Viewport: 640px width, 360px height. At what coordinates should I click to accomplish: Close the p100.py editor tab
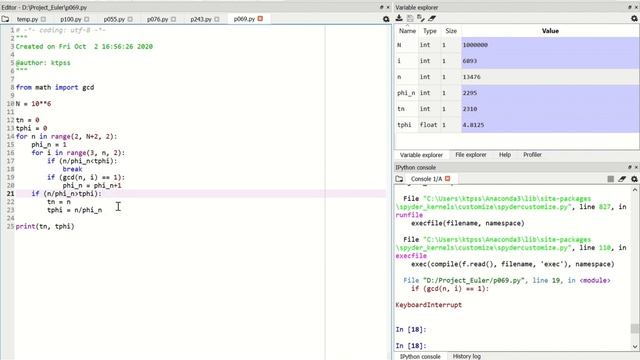(x=87, y=19)
